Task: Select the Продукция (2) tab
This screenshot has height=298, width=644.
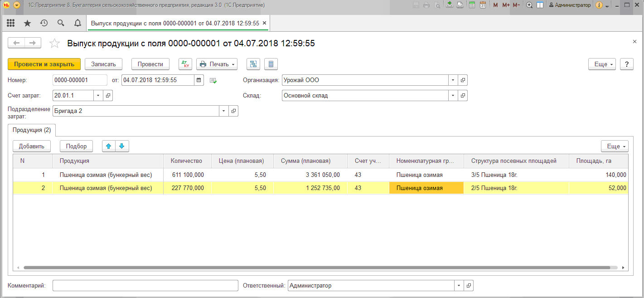Action: click(x=32, y=130)
